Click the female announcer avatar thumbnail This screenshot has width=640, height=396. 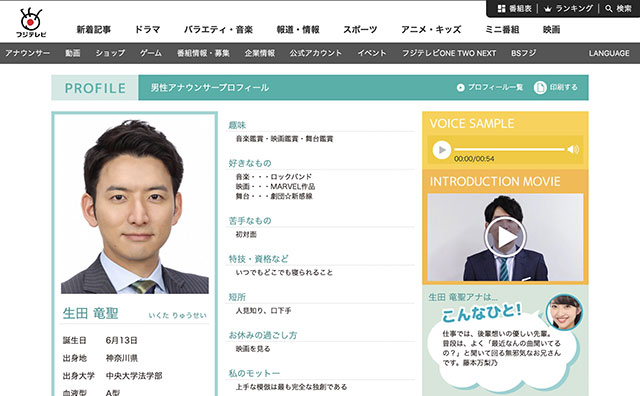pos(564,312)
